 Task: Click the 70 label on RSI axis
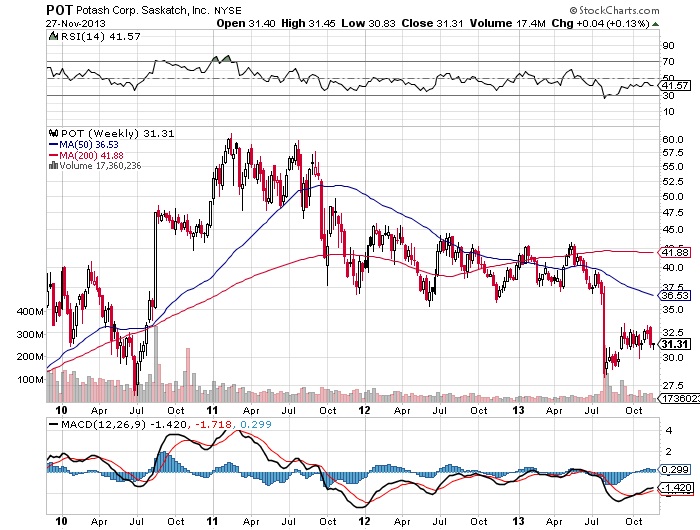(669, 62)
